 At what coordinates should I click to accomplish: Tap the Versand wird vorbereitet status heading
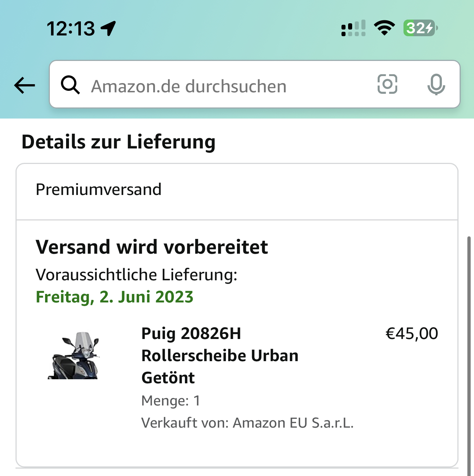pos(152,247)
